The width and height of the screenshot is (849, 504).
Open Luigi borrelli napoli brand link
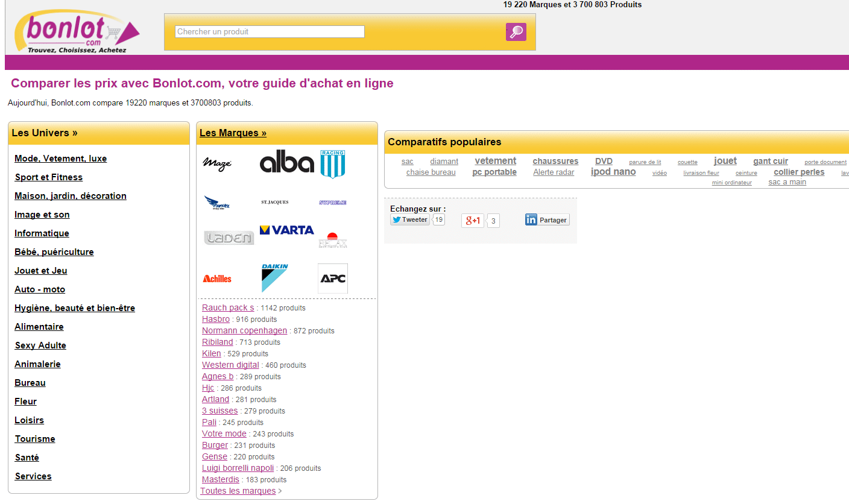click(238, 468)
